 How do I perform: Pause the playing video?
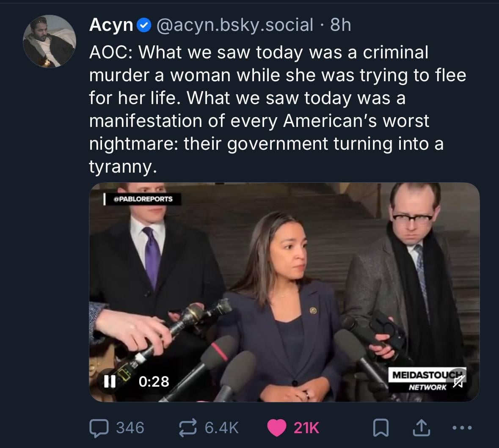pyautogui.click(x=110, y=381)
